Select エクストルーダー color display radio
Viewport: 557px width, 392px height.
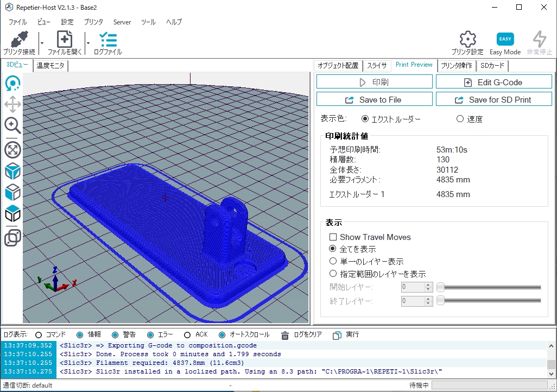pos(365,119)
